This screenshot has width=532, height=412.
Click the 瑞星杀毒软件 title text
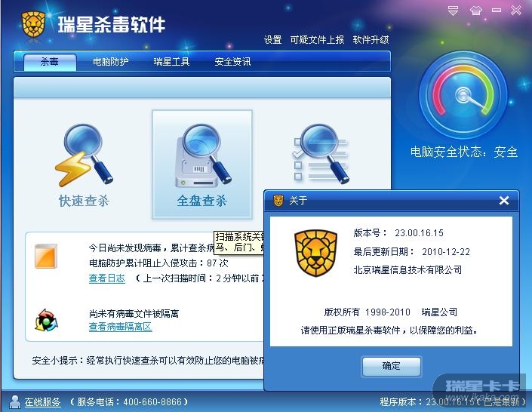point(111,24)
